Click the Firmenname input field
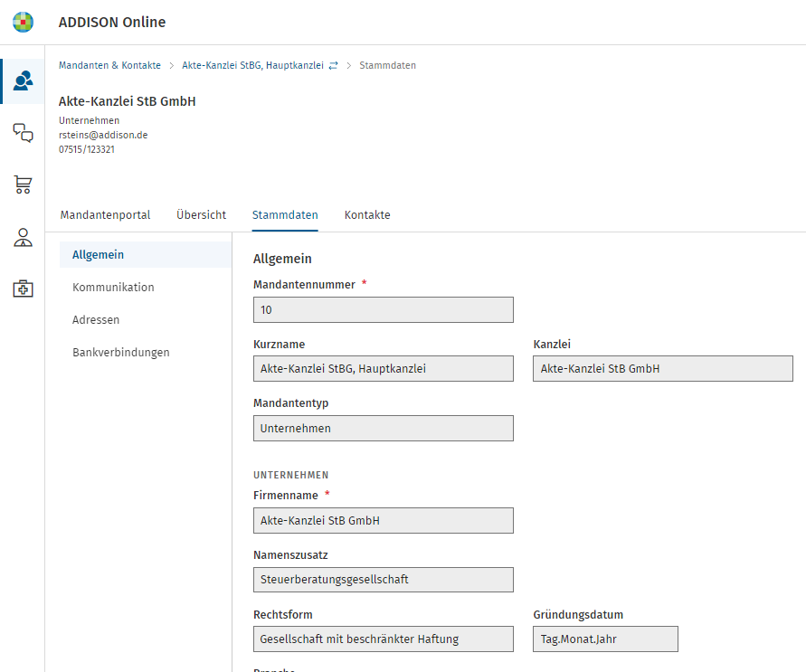Viewport: 806px width, 672px height. point(384,520)
